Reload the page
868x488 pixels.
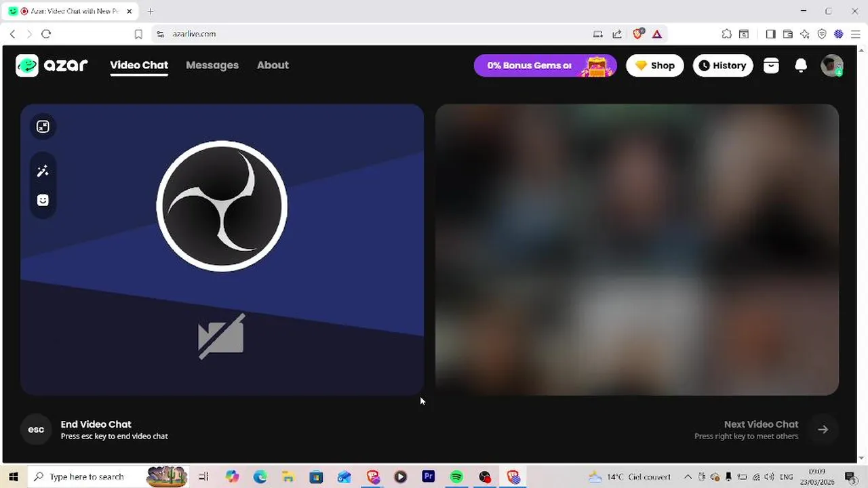click(x=46, y=34)
